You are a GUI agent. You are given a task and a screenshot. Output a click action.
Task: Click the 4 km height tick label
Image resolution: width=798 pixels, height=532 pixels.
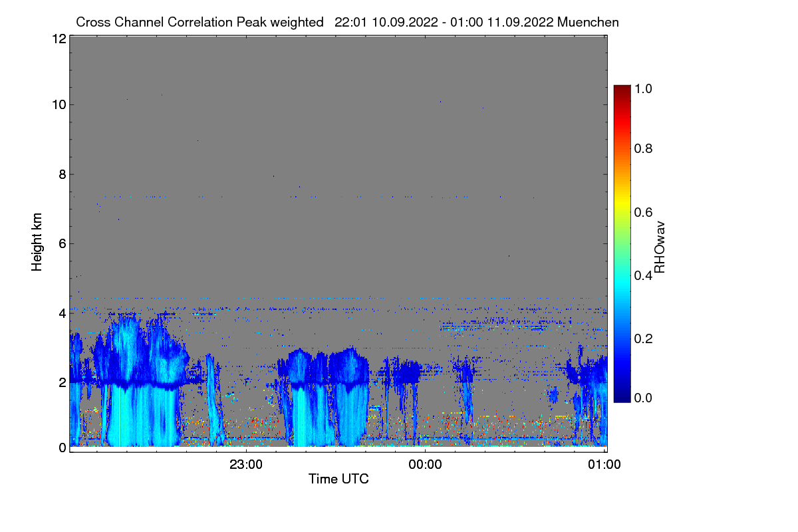coord(63,313)
